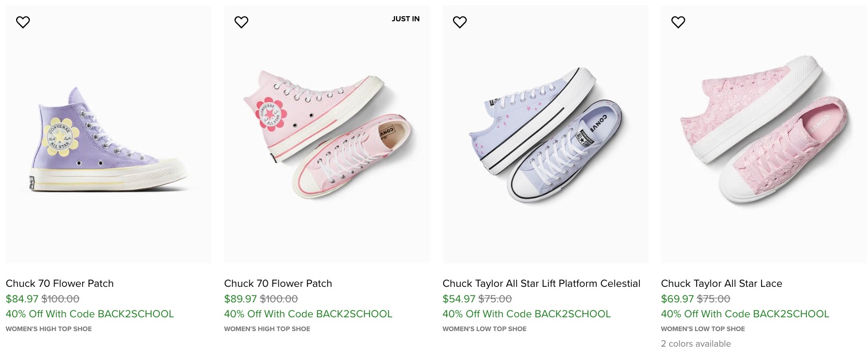Open Chuck Taylor All Star Lace title link
Screen dimensions: 868x361
point(721,283)
